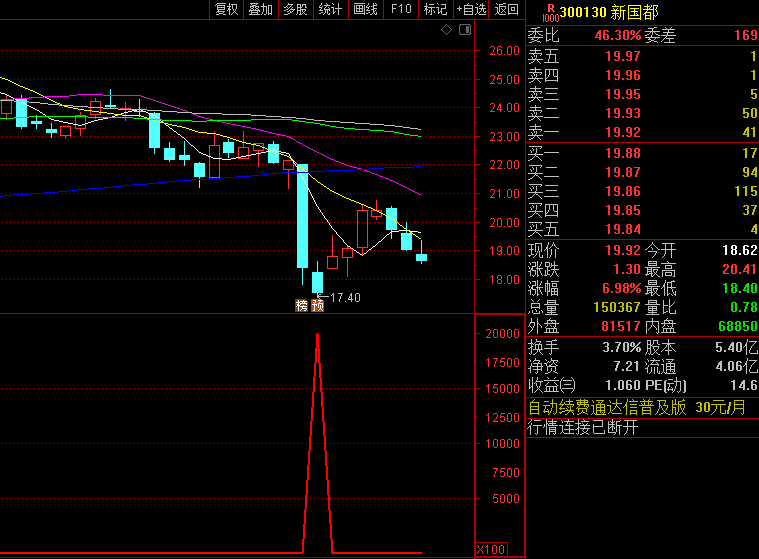
Task: Click 内盘 value 68850
Action: [738, 326]
